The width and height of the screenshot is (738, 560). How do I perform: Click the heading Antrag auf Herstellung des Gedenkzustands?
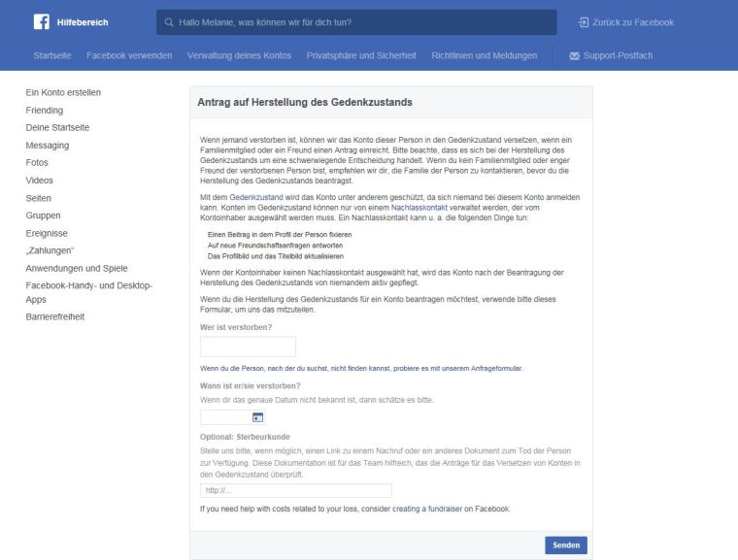tap(305, 102)
